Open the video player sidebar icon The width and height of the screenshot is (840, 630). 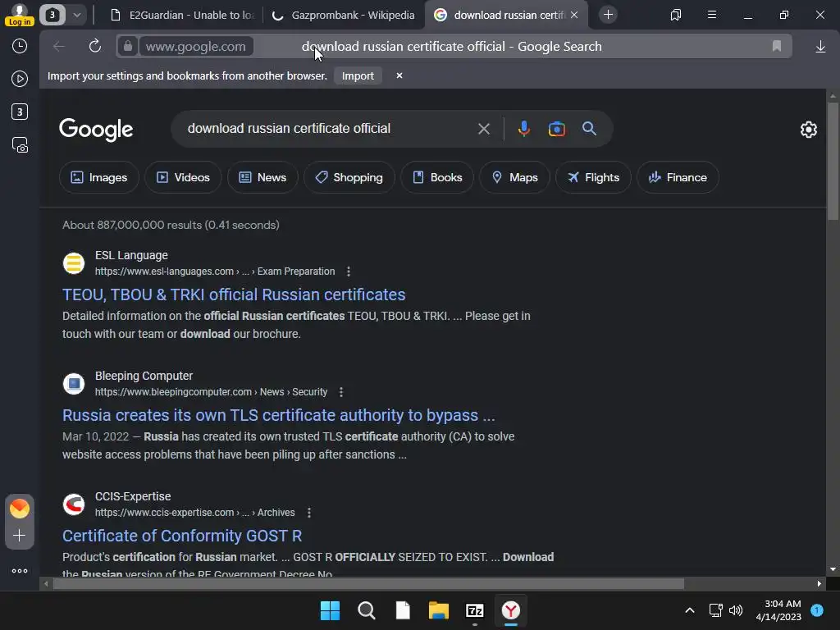[20, 79]
